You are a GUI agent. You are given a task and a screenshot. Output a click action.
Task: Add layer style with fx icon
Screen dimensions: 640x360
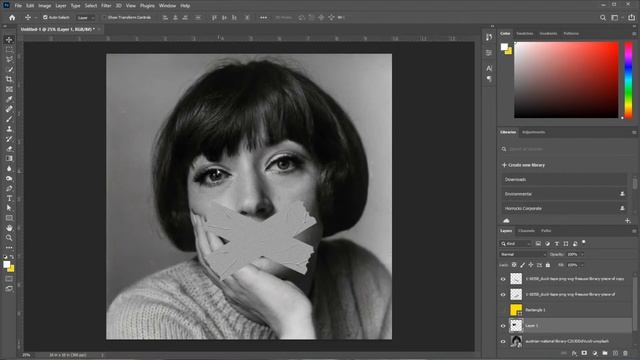574,353
